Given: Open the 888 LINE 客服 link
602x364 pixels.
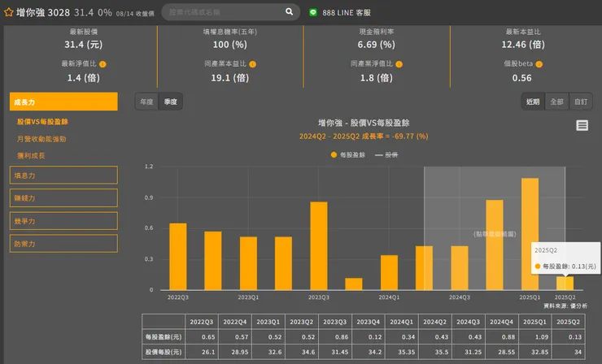Looking at the screenshot, I should click(x=347, y=13).
